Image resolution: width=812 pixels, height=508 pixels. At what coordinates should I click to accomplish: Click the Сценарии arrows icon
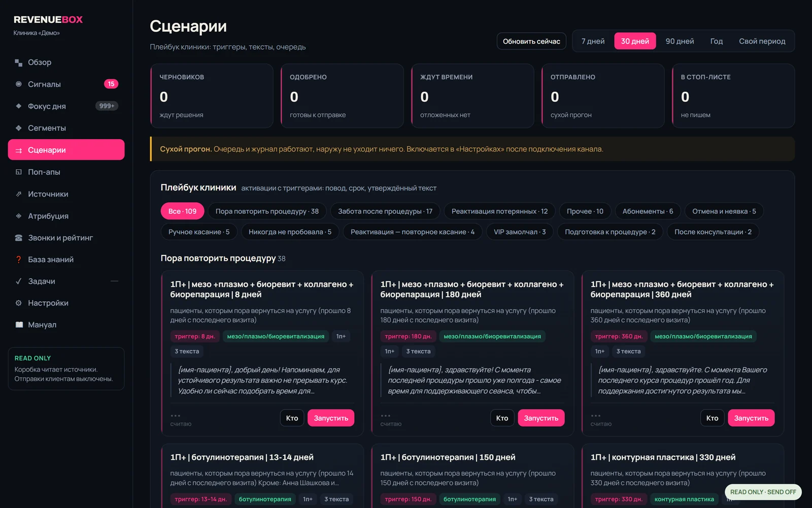click(19, 150)
